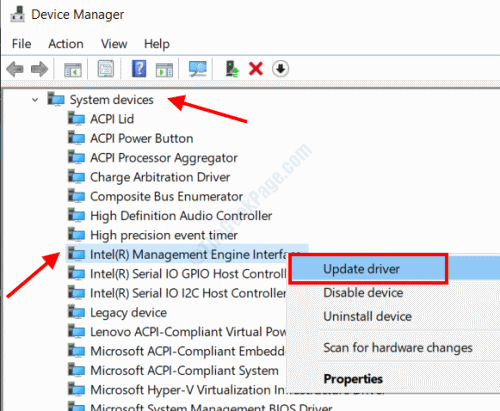
Task: Open the Action menu
Action: (66, 44)
